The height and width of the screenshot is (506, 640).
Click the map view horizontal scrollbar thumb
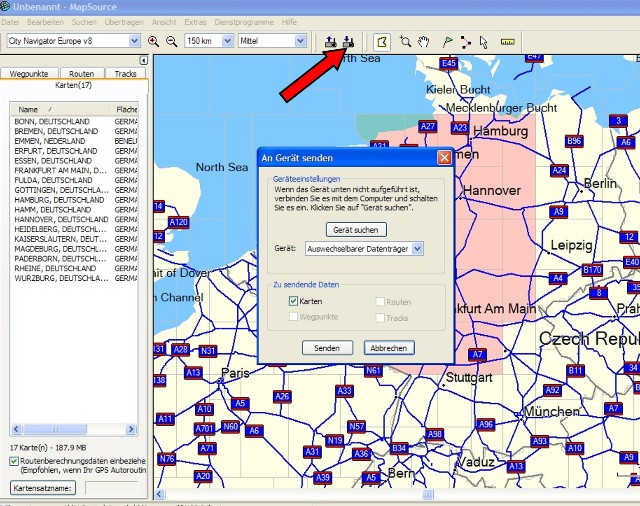click(428, 495)
